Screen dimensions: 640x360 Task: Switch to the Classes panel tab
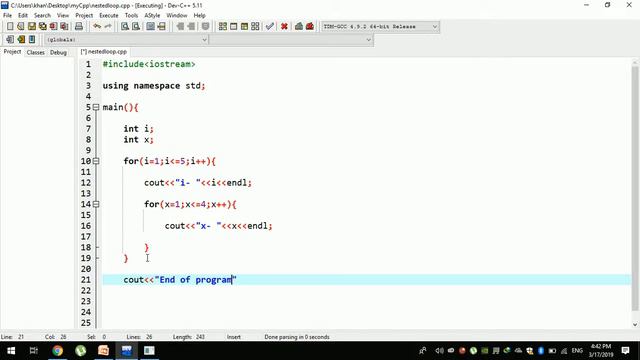36,52
